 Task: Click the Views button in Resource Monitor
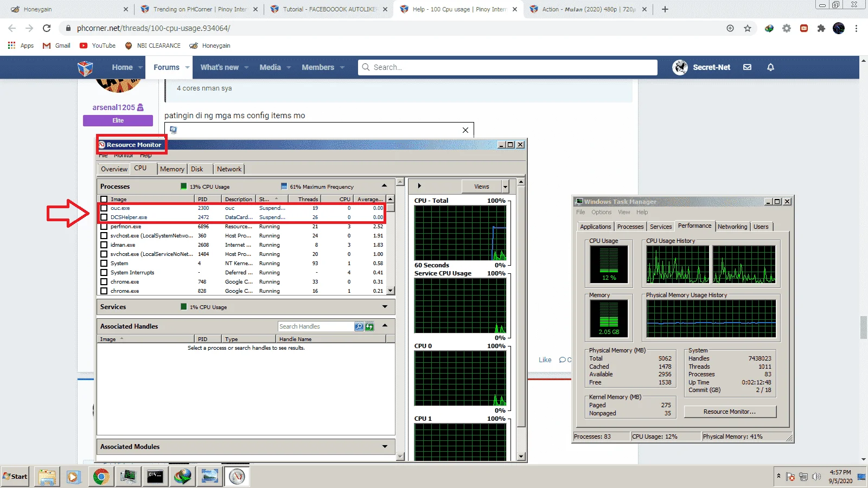coord(482,187)
